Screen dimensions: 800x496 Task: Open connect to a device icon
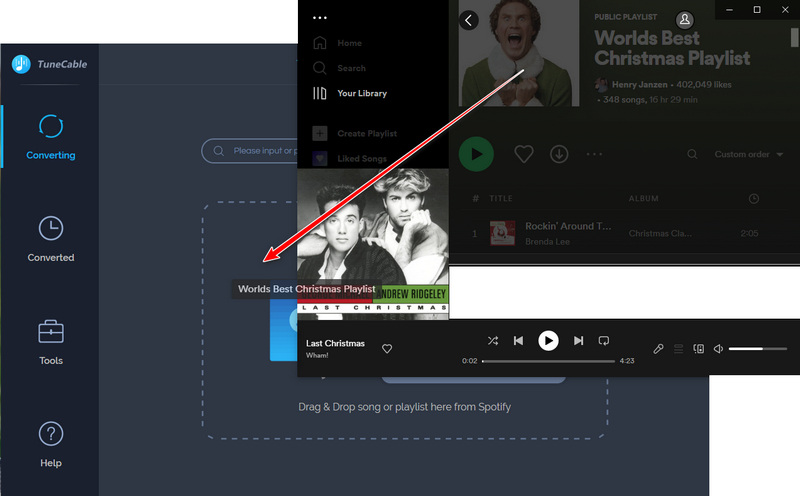698,349
